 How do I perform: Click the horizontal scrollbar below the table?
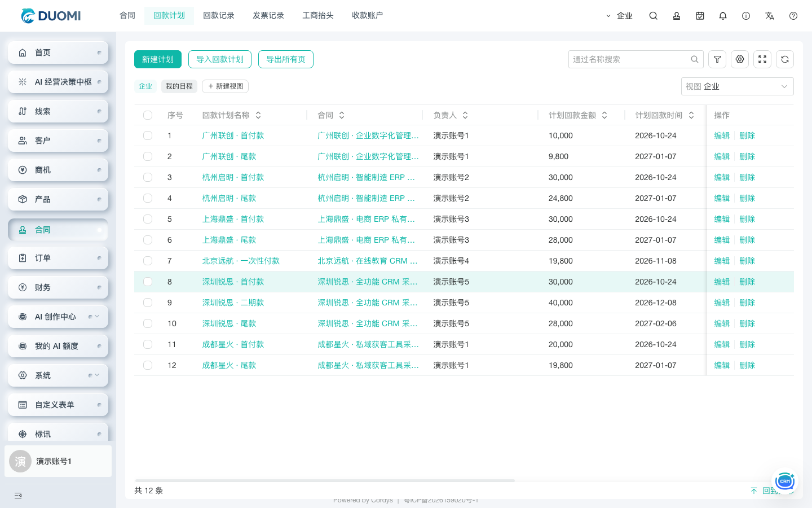pyautogui.click(x=325, y=480)
